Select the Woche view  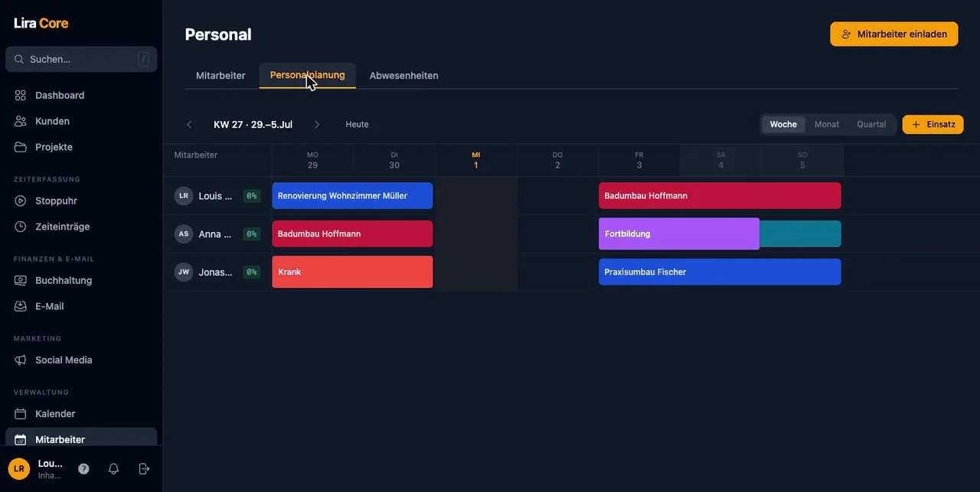pyautogui.click(x=783, y=125)
